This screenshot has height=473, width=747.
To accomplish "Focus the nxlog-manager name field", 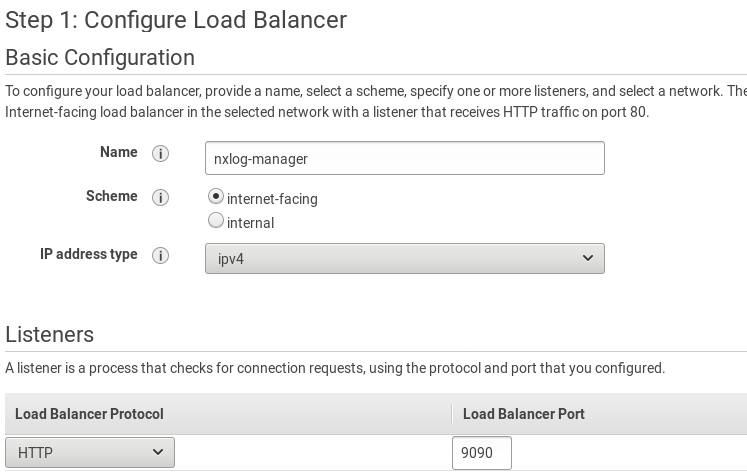I will pyautogui.click(x=404, y=158).
